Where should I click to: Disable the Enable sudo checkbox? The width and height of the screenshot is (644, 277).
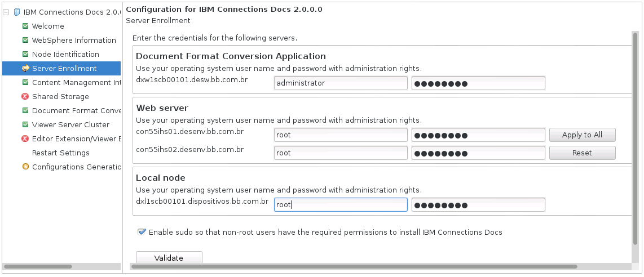[x=142, y=232]
